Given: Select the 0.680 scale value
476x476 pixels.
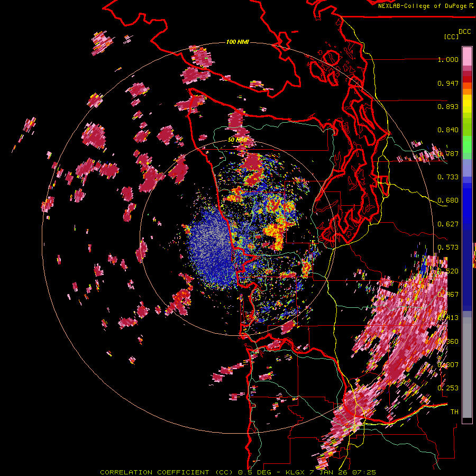Looking at the screenshot, I should pyautogui.click(x=448, y=200).
